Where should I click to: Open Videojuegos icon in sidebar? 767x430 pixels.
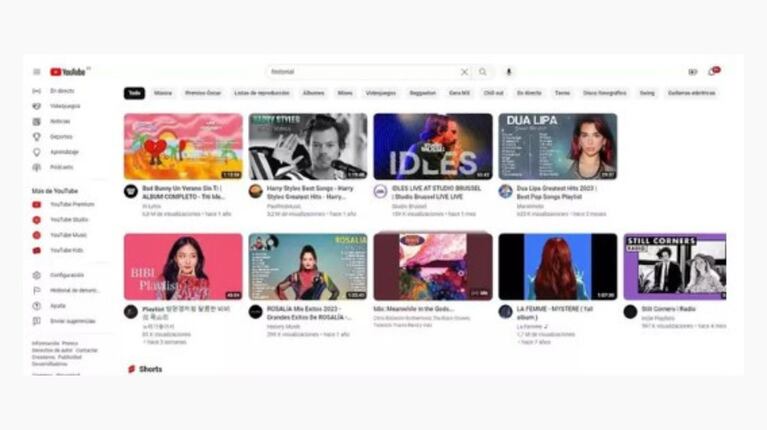click(x=37, y=106)
